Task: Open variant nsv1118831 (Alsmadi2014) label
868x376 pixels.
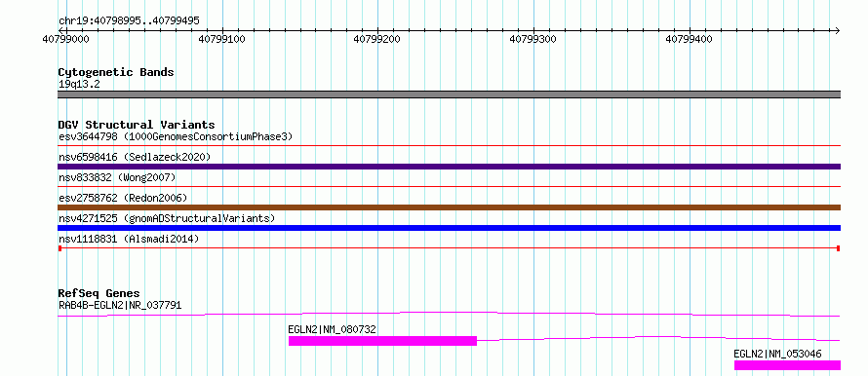Action: [129, 239]
